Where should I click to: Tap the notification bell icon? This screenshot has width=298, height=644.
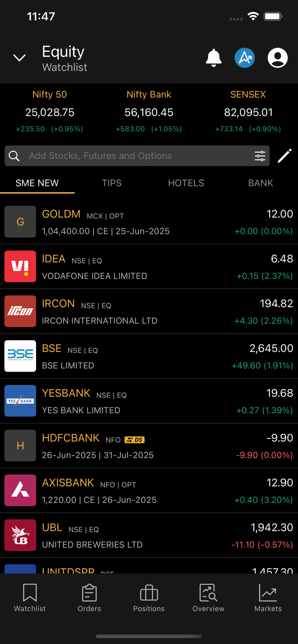point(214,58)
